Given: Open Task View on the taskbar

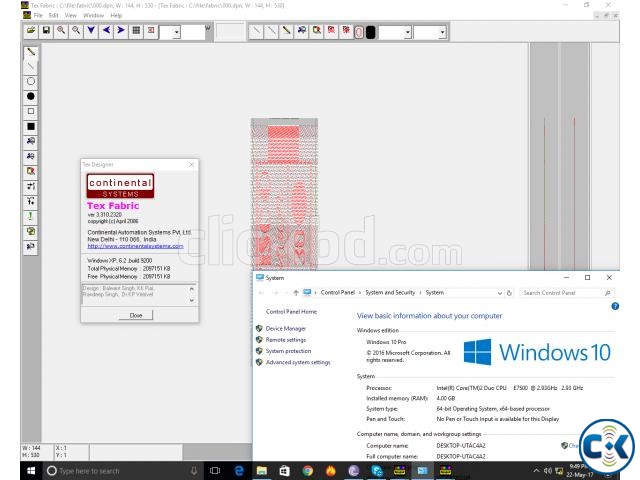Looking at the screenshot, I should pos(215,471).
